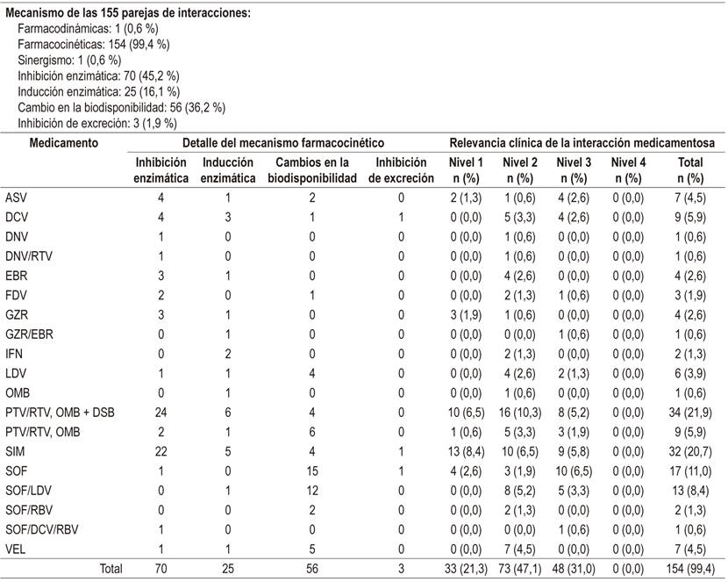Image resolution: width=728 pixels, height=582 pixels.
Task: Select 'Relevancia clínica de la interacción medicamentosa' heading
Action: [x=582, y=142]
